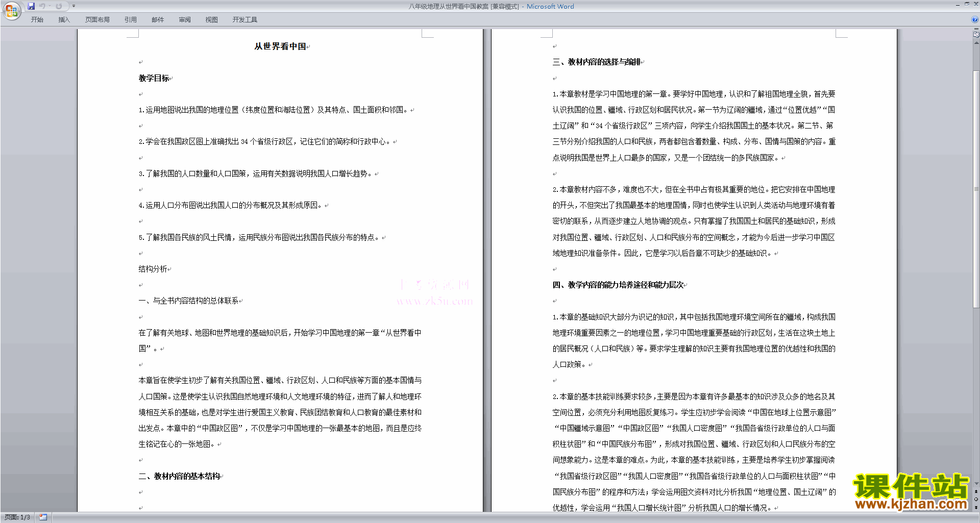This screenshot has height=523, width=980.
Task: Click the objective line starting 3.了解我国的人口数量
Action: pyautogui.click(x=256, y=173)
